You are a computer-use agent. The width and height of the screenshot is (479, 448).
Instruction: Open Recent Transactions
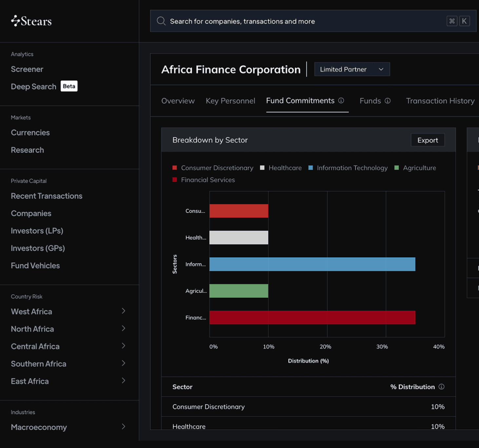47,196
